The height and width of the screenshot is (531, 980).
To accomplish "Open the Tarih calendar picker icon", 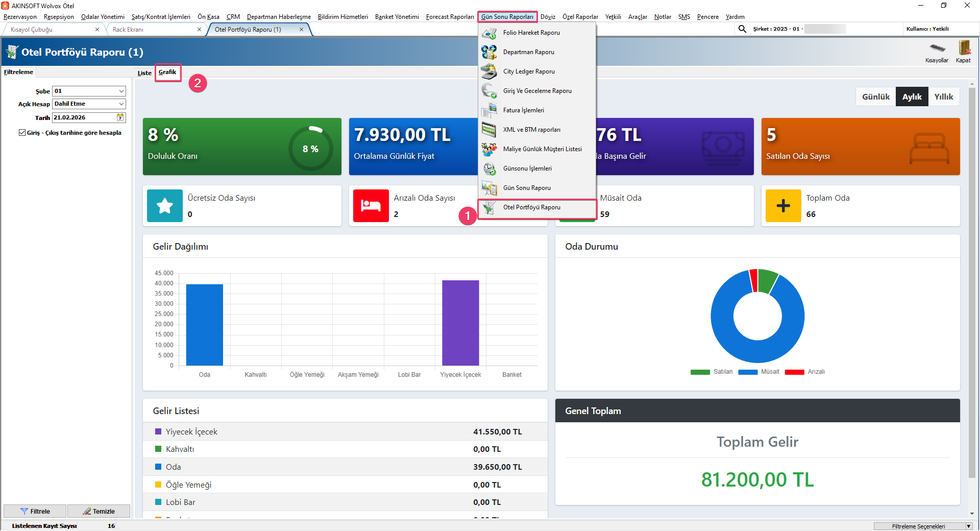I will (120, 117).
